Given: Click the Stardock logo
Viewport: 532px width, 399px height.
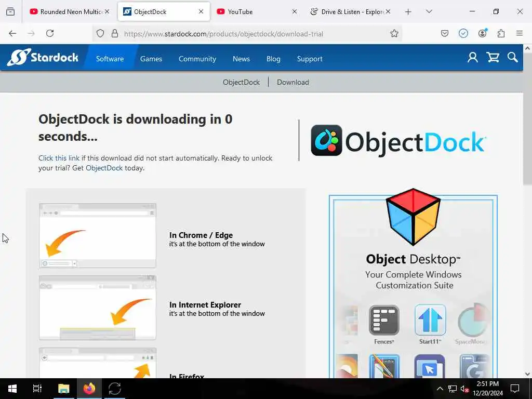Looking at the screenshot, I should tap(43, 57).
